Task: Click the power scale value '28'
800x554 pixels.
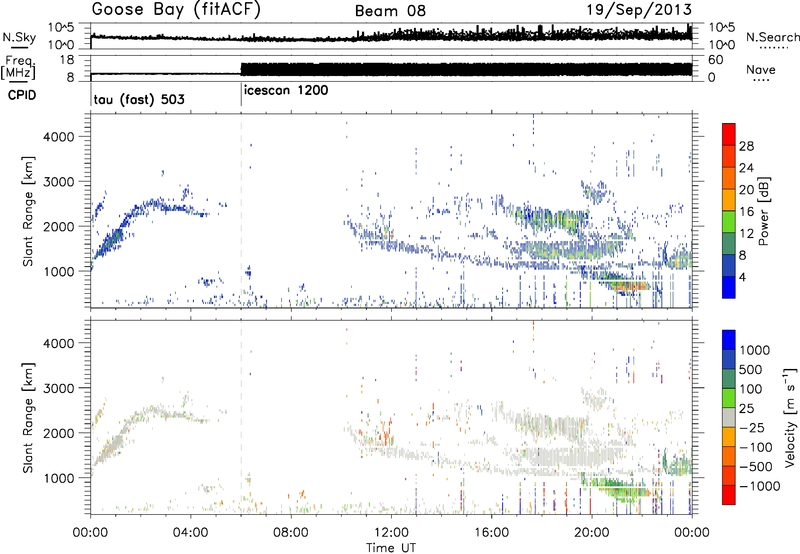Action: pyautogui.click(x=746, y=146)
